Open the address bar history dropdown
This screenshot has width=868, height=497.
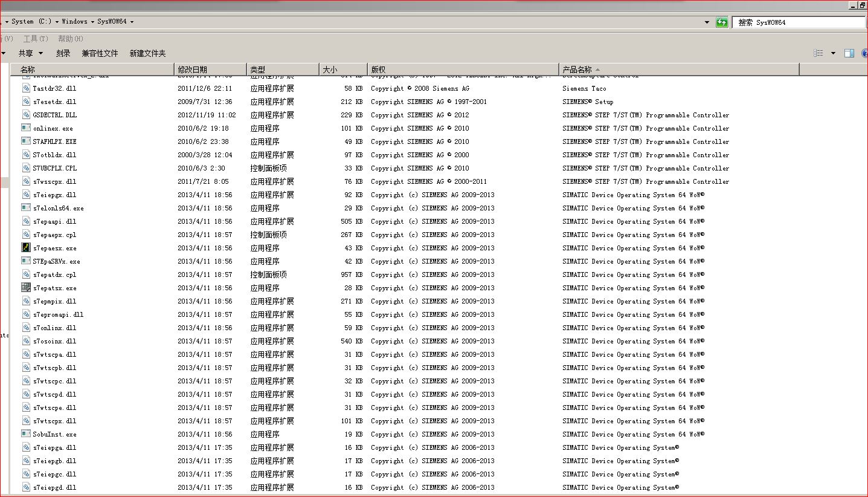(707, 22)
